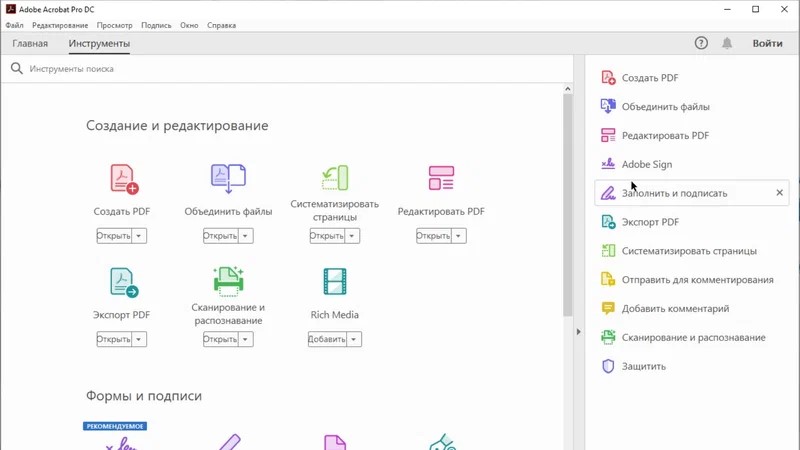Click Открыть button under Систематизировать страницы

pos(328,236)
